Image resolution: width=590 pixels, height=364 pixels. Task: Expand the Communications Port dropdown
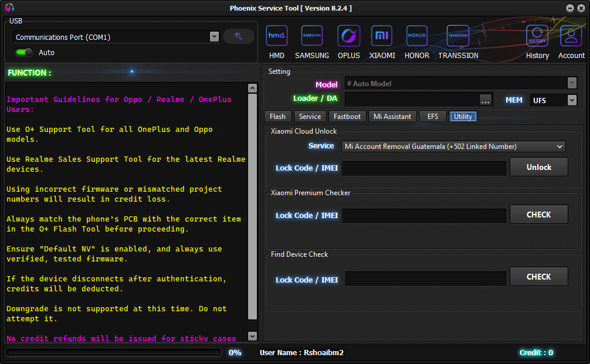(214, 37)
